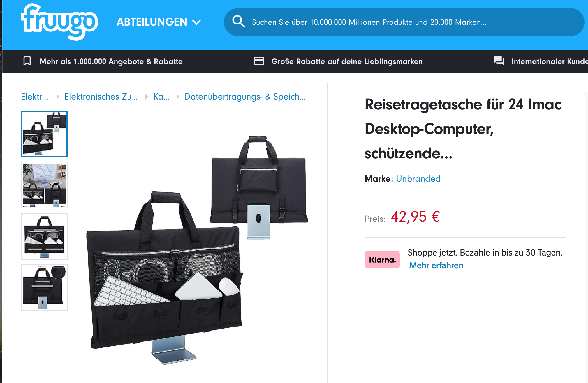Focus the product search field
Image resolution: width=588 pixels, height=383 pixels.
point(404,22)
